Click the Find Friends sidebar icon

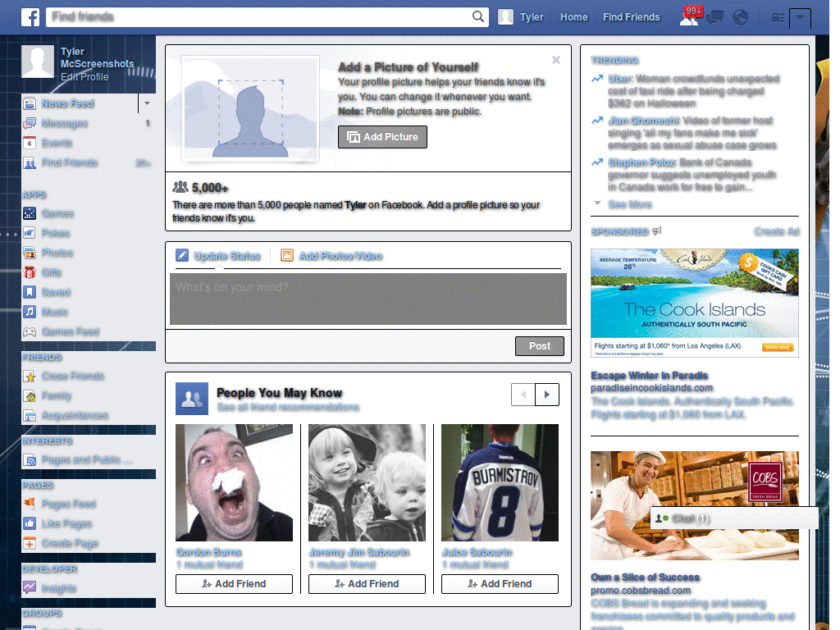[x=30, y=163]
